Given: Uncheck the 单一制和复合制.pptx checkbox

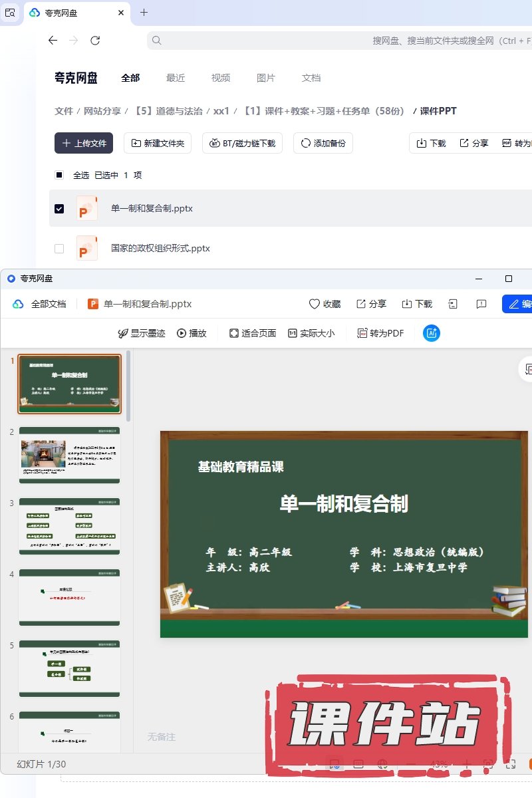Looking at the screenshot, I should coord(59,208).
